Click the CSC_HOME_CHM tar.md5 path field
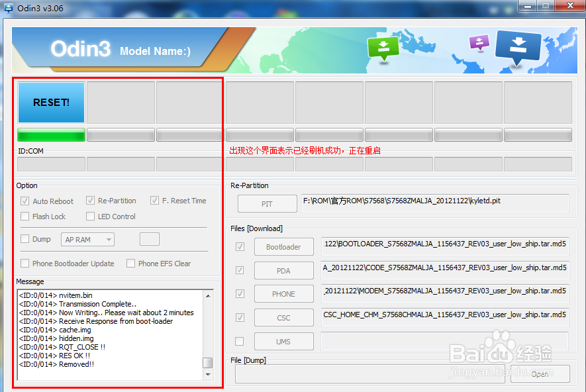Screen dimensions: 586x392 click(445, 317)
